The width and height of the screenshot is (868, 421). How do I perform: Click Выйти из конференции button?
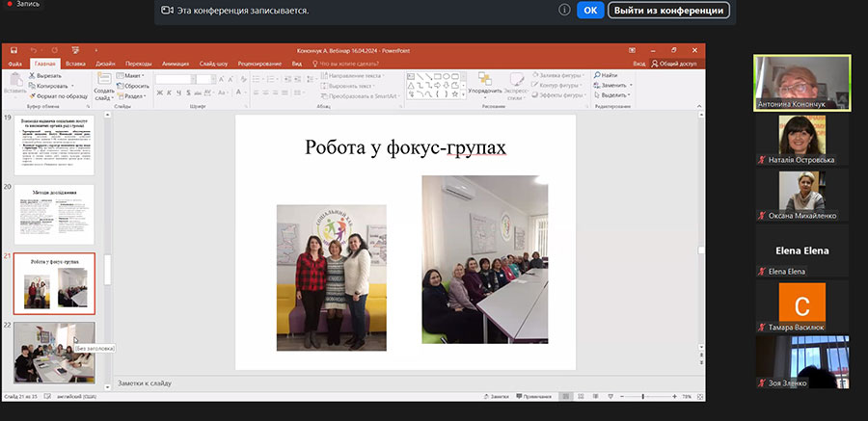(x=667, y=11)
